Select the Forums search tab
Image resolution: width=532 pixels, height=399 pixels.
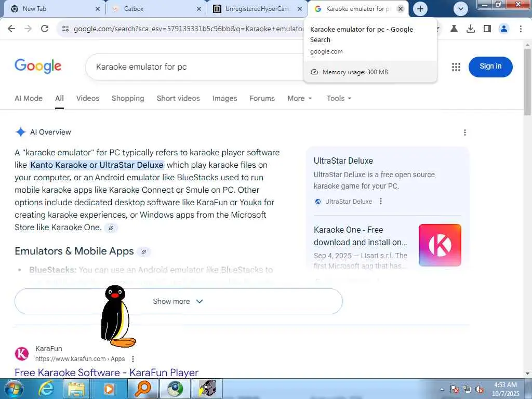click(x=262, y=98)
